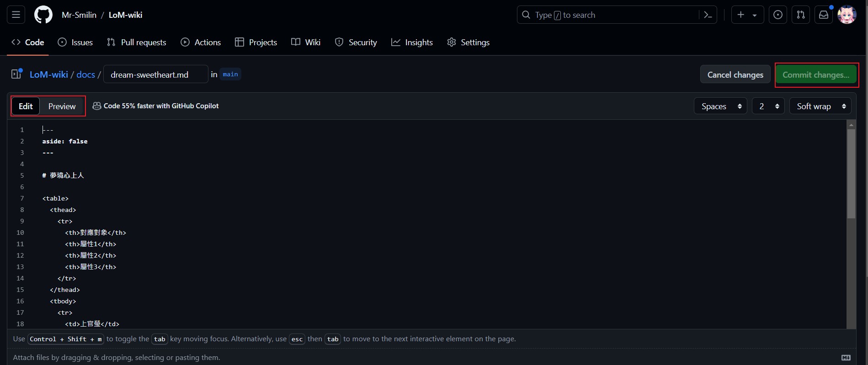The width and height of the screenshot is (868, 365).
Task: Click the dream-sweetheart.md filename field
Action: (x=155, y=74)
